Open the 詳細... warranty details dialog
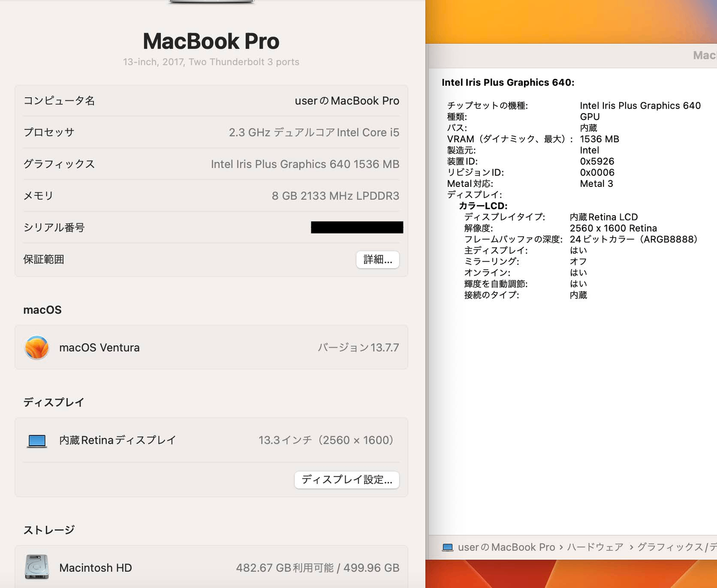This screenshot has width=717, height=588. point(377,259)
